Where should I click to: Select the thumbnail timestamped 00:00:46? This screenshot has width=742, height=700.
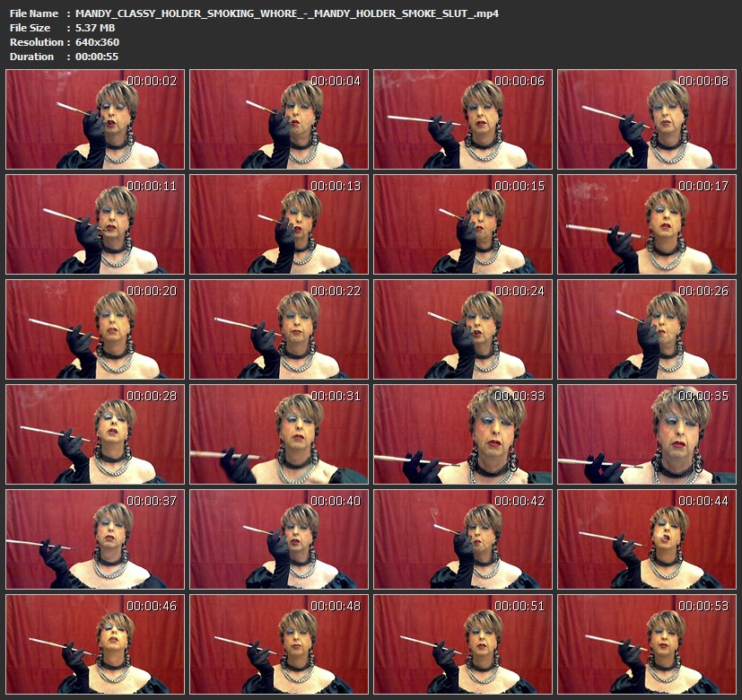[94, 643]
